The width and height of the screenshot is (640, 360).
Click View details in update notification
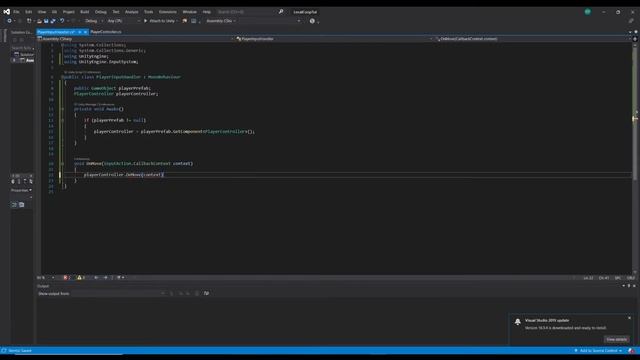(x=616, y=339)
